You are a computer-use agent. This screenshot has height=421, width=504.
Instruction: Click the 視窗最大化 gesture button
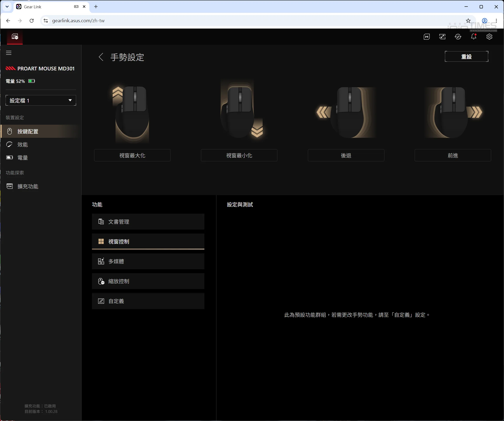(x=132, y=155)
